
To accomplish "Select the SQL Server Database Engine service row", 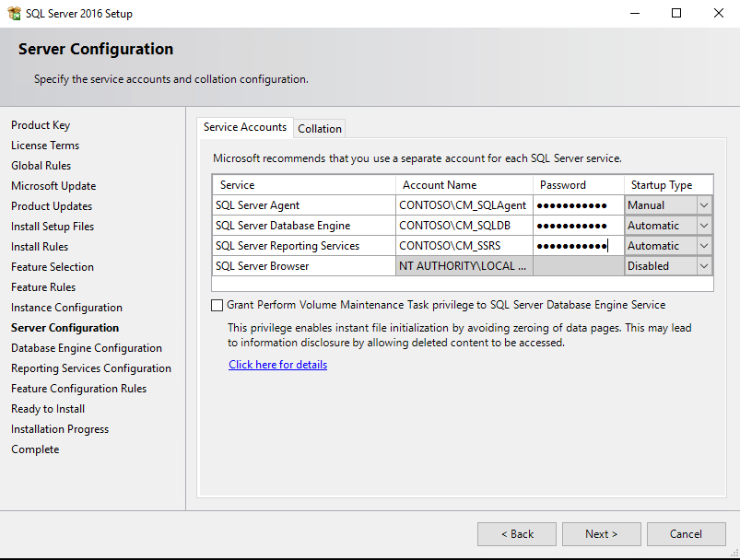I will pos(304,226).
